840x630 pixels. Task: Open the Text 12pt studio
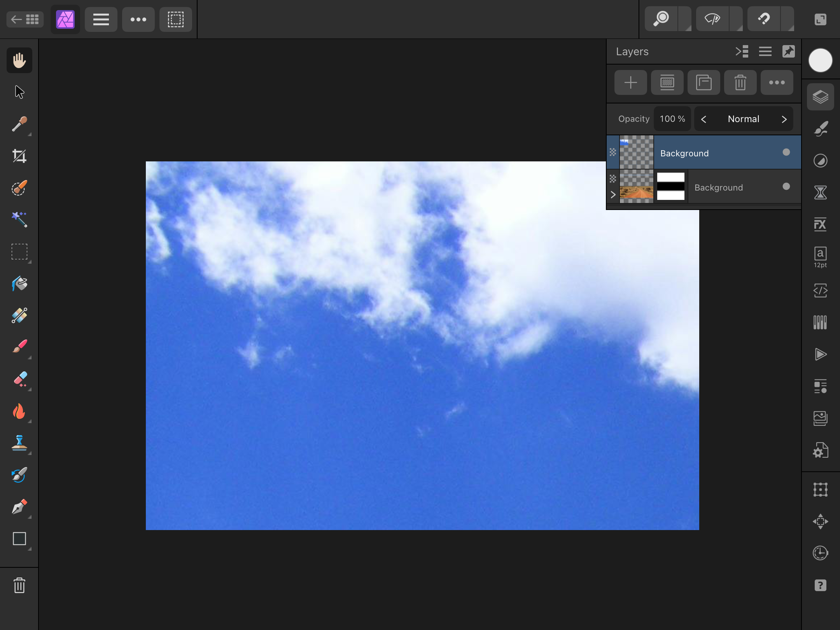point(821,257)
